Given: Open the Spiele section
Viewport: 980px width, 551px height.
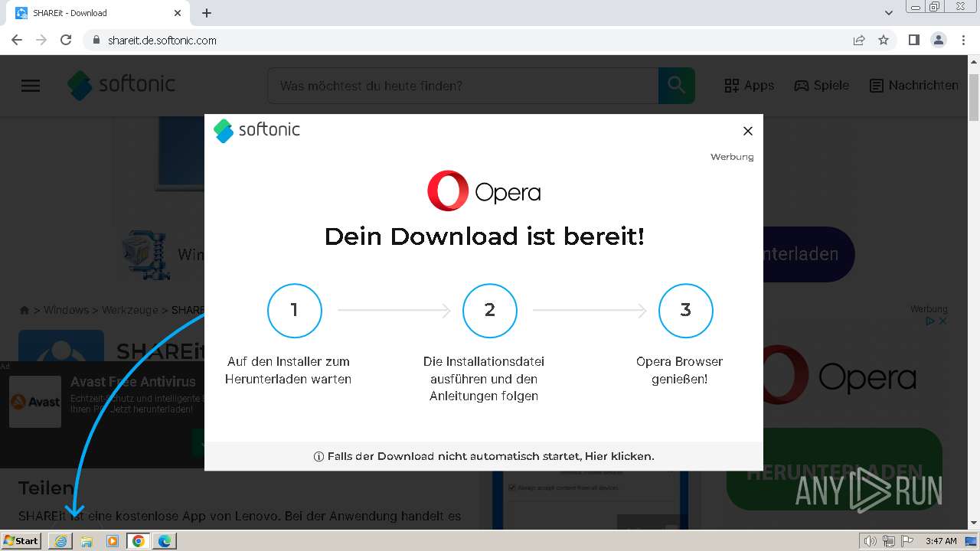Looking at the screenshot, I should click(822, 86).
